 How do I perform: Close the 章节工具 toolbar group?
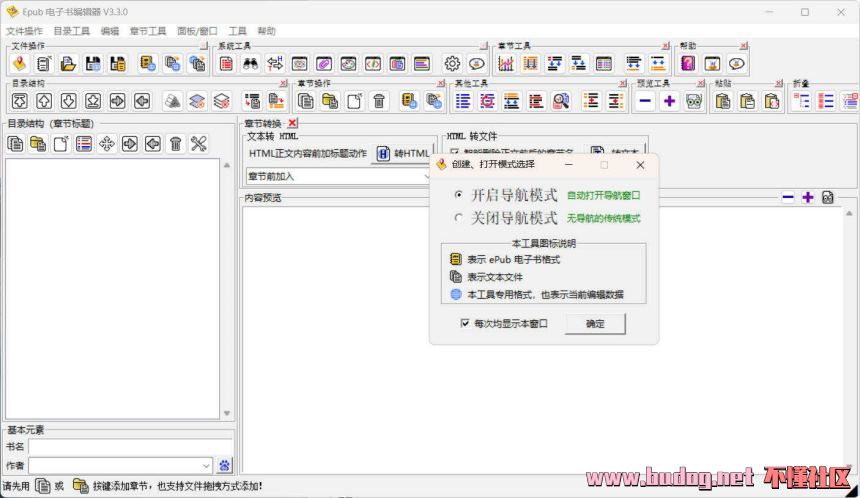[665, 46]
